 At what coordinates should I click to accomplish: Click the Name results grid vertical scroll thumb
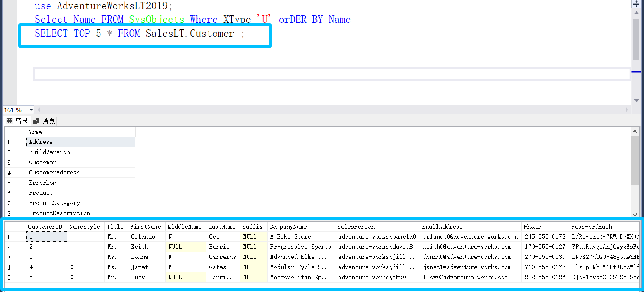(635, 160)
